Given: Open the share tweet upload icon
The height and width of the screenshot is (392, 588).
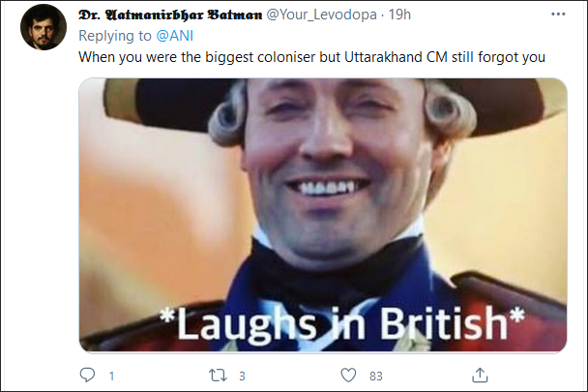Looking at the screenshot, I should click(x=480, y=376).
